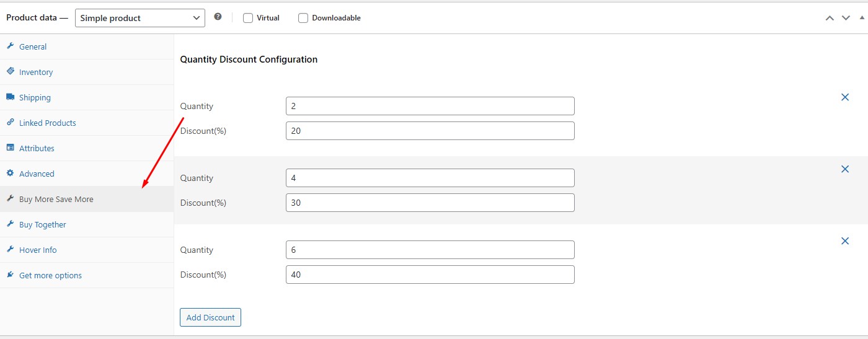Click the Shipping truck icon

[10, 97]
